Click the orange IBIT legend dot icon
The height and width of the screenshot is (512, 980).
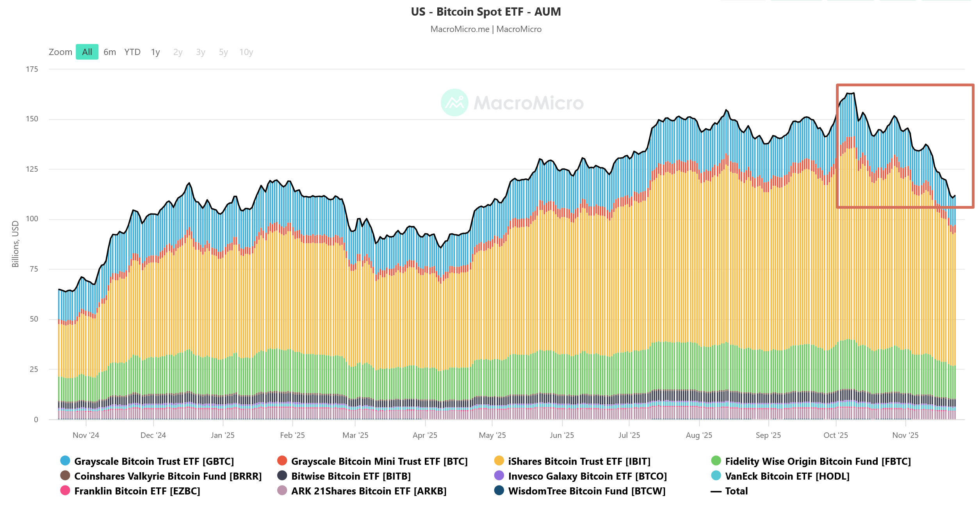pyautogui.click(x=499, y=461)
